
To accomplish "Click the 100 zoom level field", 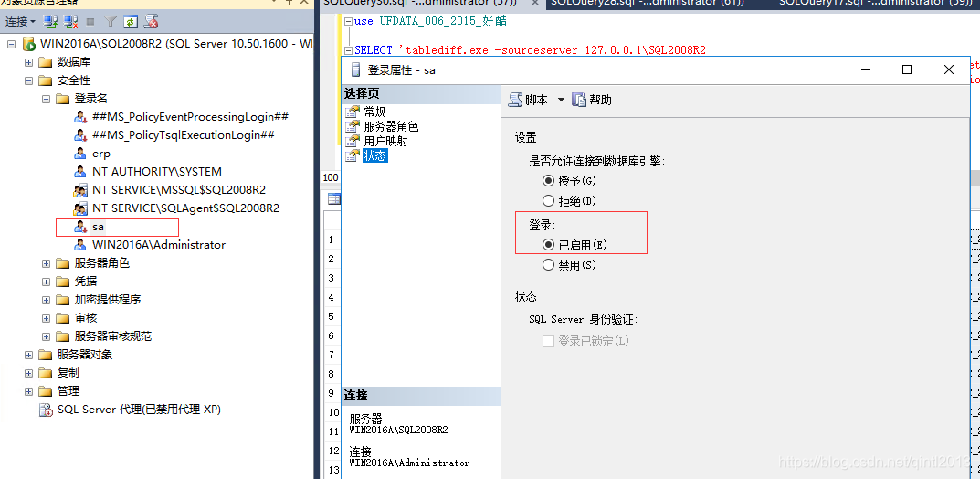I will click(331, 177).
